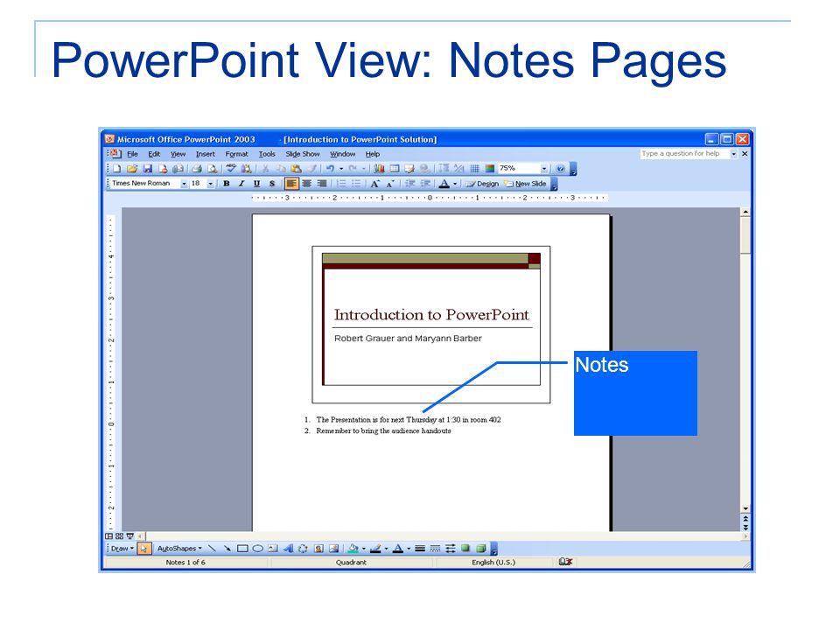Toggle text Shadow formatting
Screen dimensions: 840x630
[x=272, y=183]
